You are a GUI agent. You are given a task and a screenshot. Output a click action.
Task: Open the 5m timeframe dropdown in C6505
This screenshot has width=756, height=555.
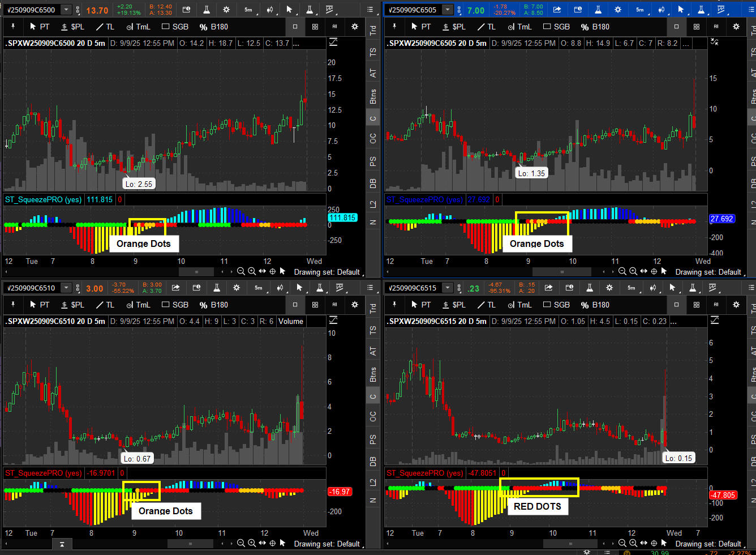(x=640, y=10)
